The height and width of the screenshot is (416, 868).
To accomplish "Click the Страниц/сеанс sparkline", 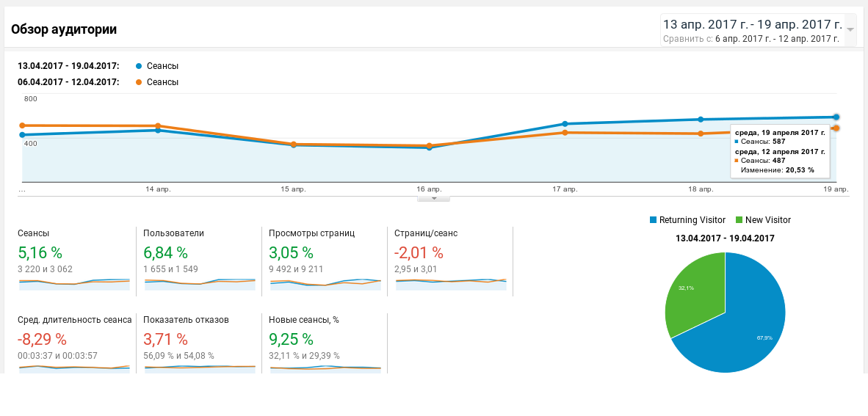I will tap(451, 285).
